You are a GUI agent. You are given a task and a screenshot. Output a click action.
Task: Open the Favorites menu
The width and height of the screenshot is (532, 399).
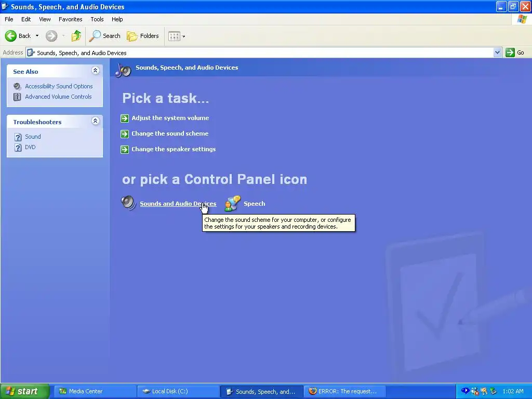coord(70,19)
